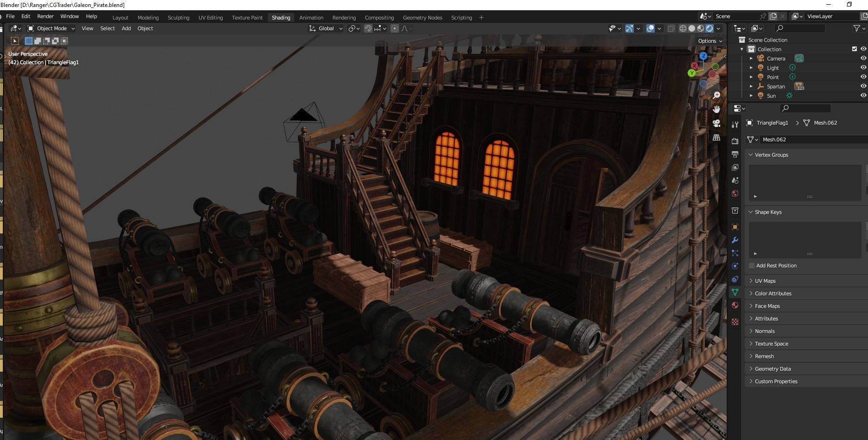Toggle viewport overlays display
This screenshot has width=868, height=440.
click(650, 28)
